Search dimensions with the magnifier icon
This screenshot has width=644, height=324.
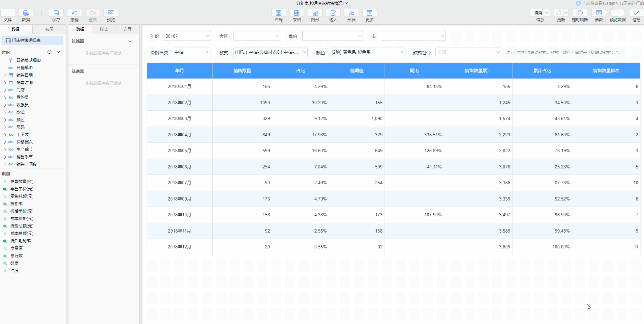click(50, 52)
